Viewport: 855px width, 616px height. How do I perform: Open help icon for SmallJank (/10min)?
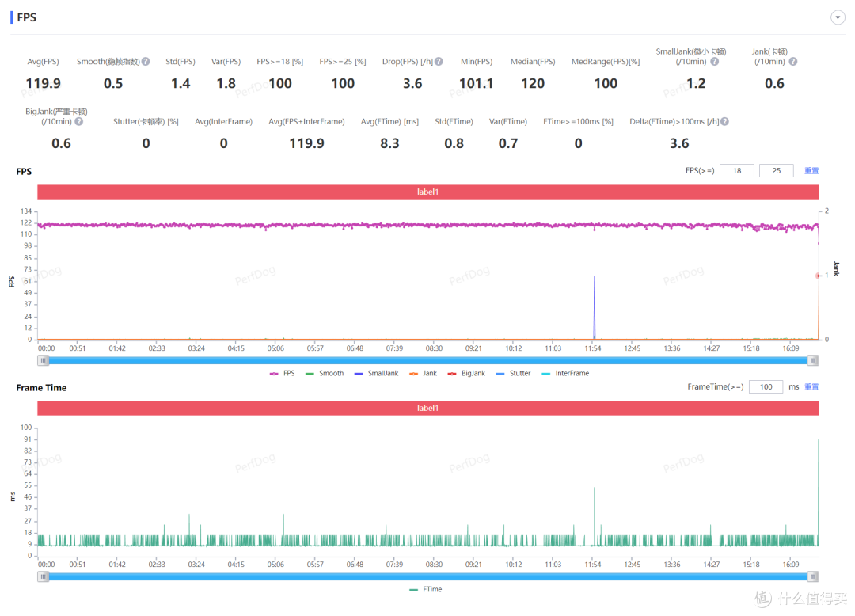click(x=714, y=62)
